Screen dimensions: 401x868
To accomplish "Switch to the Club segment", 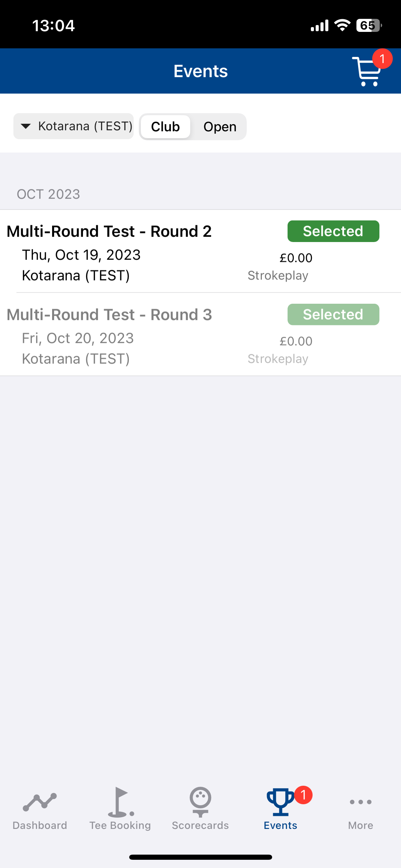I will pos(166,127).
